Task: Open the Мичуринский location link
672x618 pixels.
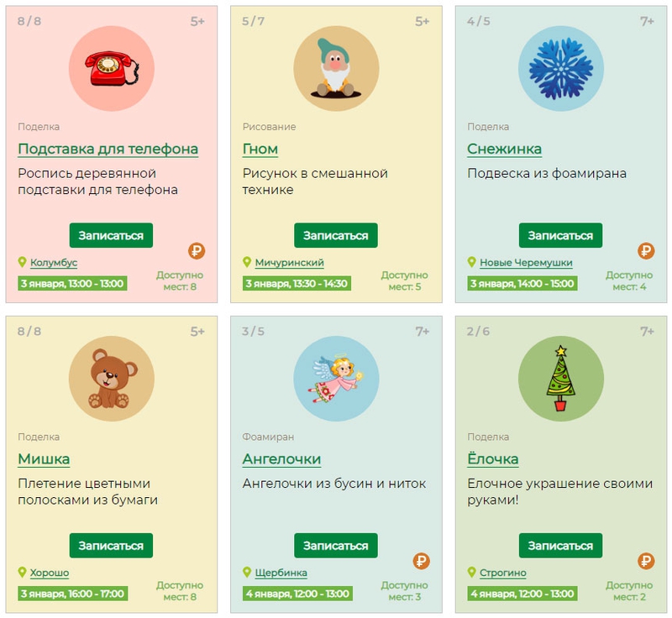Action: click(289, 262)
